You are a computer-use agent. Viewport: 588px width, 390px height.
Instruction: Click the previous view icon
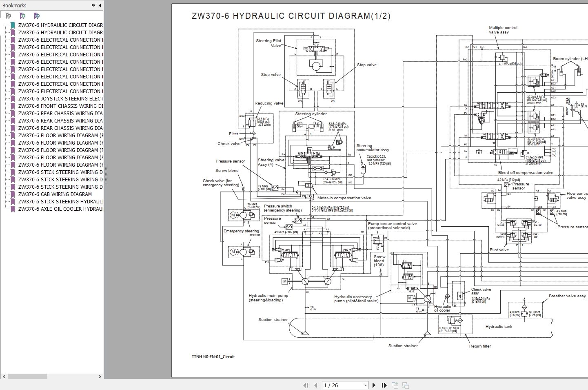coord(395,385)
